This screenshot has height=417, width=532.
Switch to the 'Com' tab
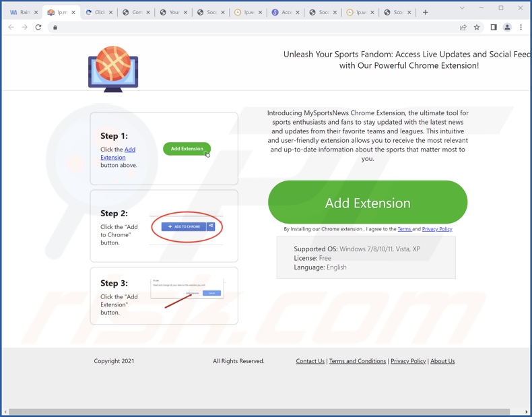click(135, 13)
